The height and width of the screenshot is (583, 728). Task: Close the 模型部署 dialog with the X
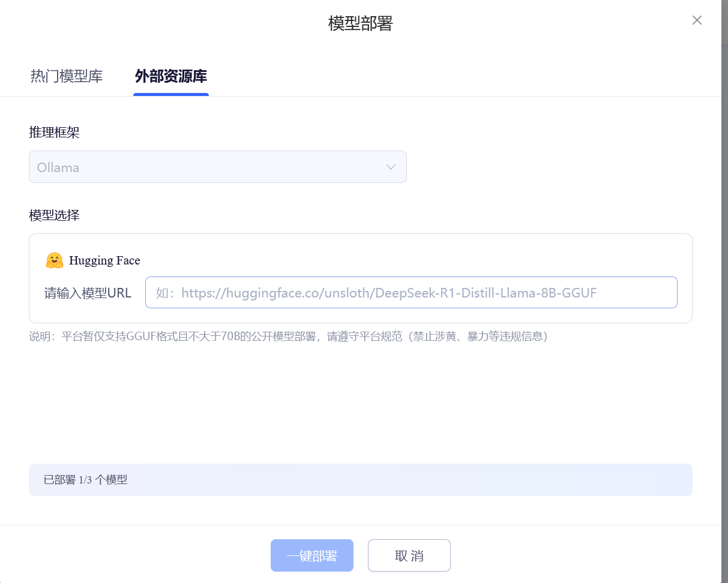(x=697, y=20)
